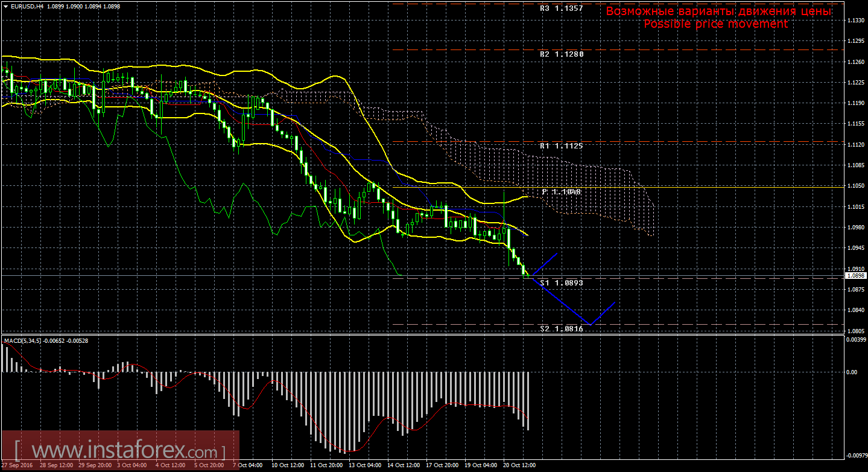Click the 1.1330 price scale label

(x=854, y=21)
